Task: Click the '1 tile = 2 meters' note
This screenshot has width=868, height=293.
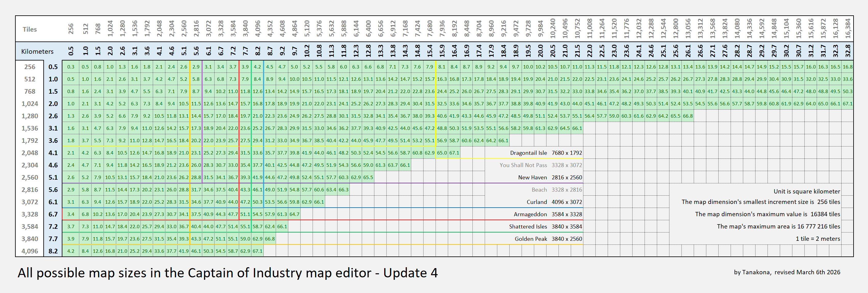Action: (x=818, y=238)
